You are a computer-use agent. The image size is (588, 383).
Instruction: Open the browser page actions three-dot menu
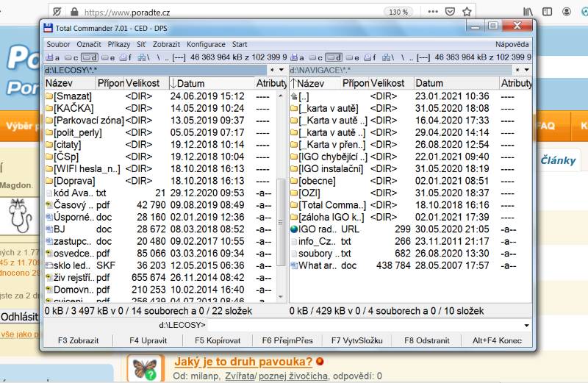coord(433,12)
